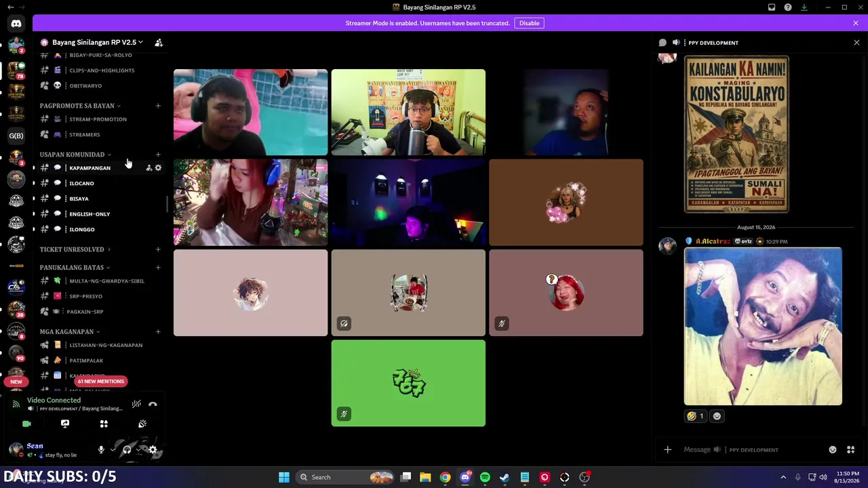
Task: Add channel to MGA KAGANAPAN category
Action: pos(158,332)
